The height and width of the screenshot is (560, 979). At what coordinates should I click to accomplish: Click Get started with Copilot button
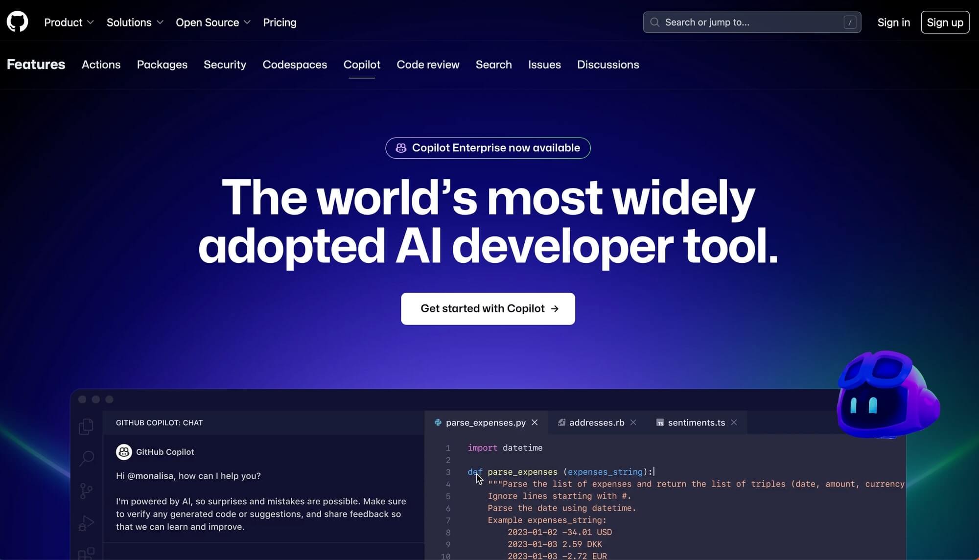coord(488,308)
